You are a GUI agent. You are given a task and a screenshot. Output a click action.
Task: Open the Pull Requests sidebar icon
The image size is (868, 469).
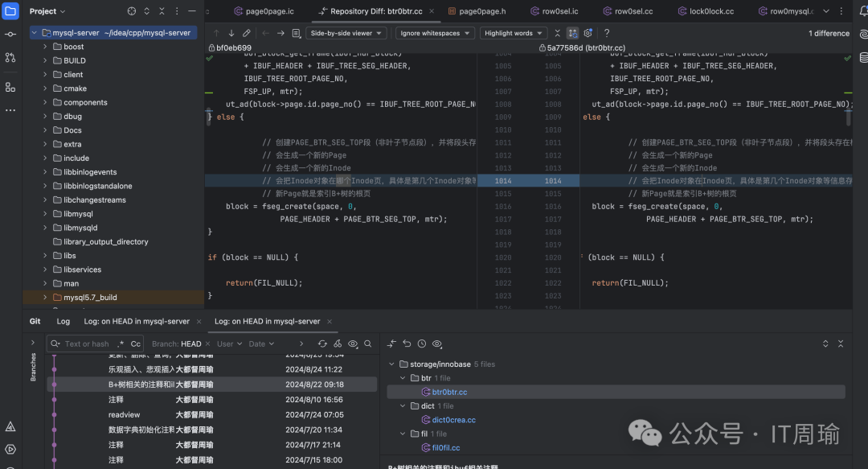[10, 58]
